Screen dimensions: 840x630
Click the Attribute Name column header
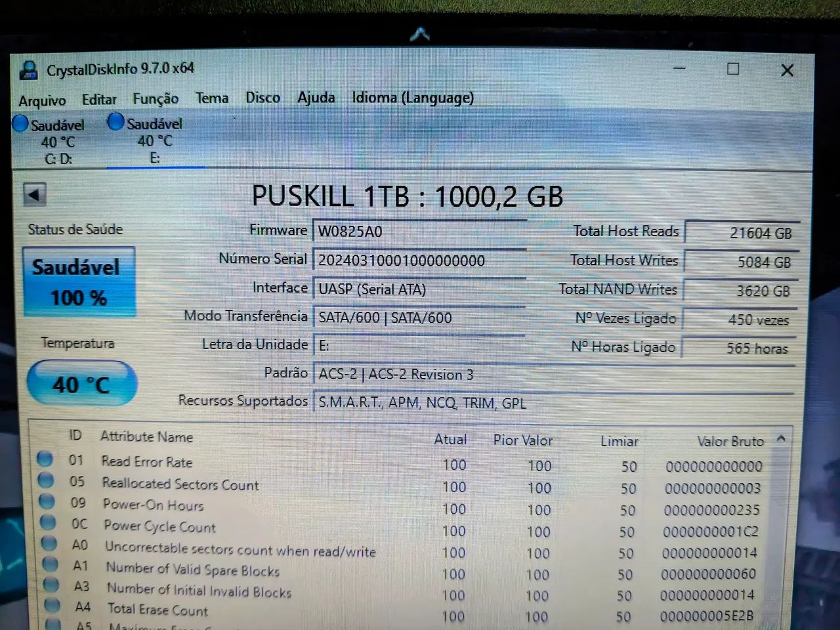(x=146, y=436)
